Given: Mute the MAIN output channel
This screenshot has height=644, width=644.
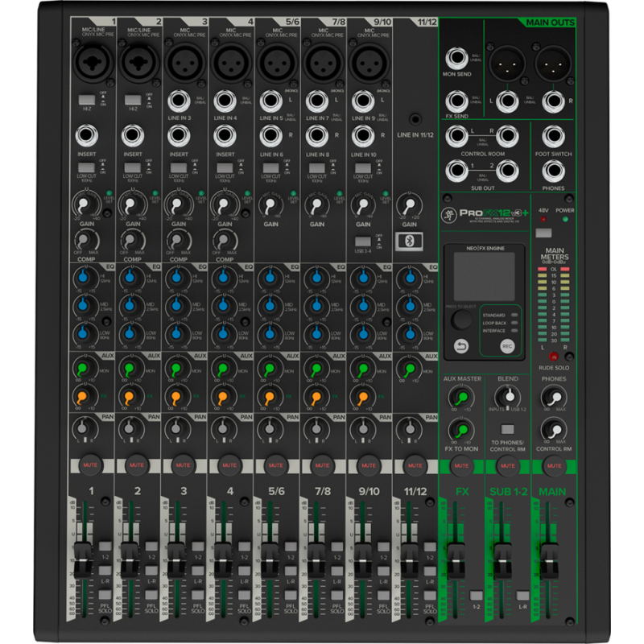Looking at the screenshot, I should [x=555, y=464].
